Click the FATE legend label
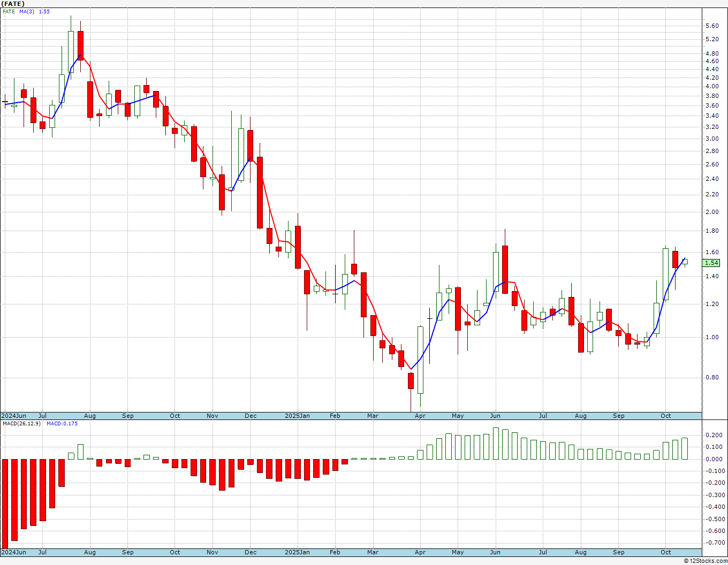The height and width of the screenshot is (565, 728). pos(9,11)
